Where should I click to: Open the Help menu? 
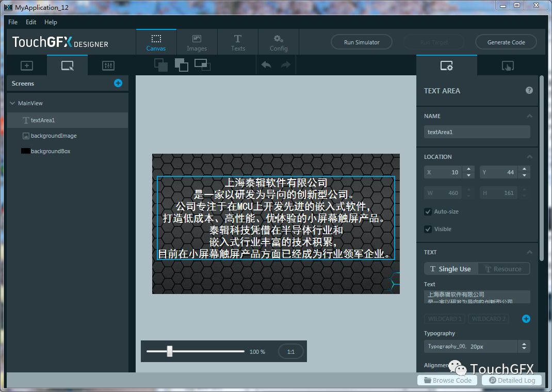pyautogui.click(x=51, y=22)
